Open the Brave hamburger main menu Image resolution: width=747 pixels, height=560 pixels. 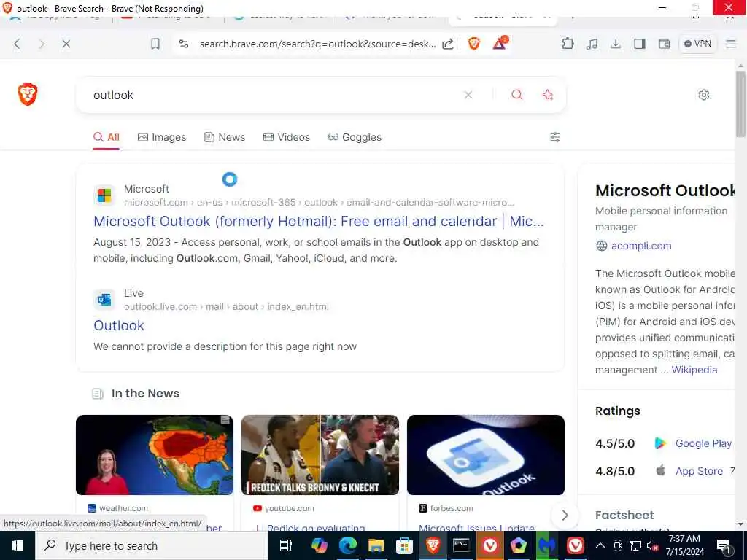(x=731, y=44)
